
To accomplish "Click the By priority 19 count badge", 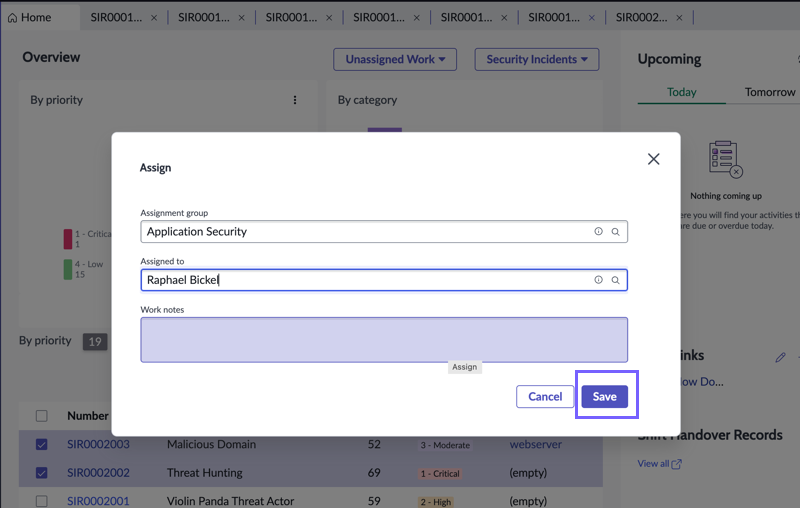I will [x=95, y=342].
